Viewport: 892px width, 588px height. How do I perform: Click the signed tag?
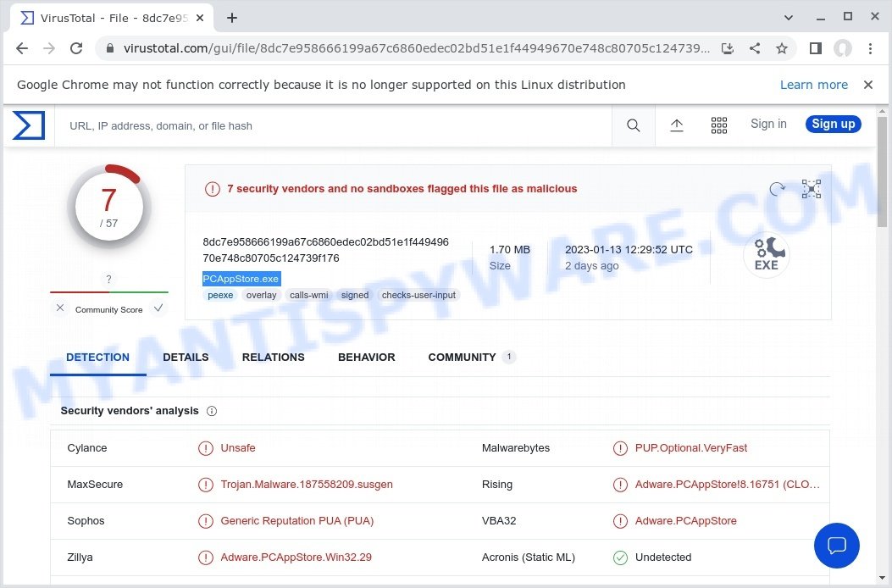pyautogui.click(x=355, y=295)
